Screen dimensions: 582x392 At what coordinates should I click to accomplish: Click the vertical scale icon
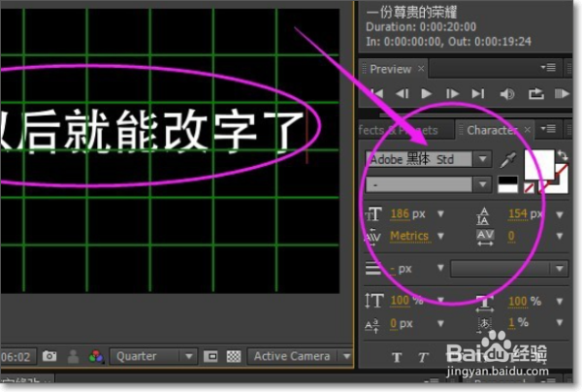coord(373,301)
